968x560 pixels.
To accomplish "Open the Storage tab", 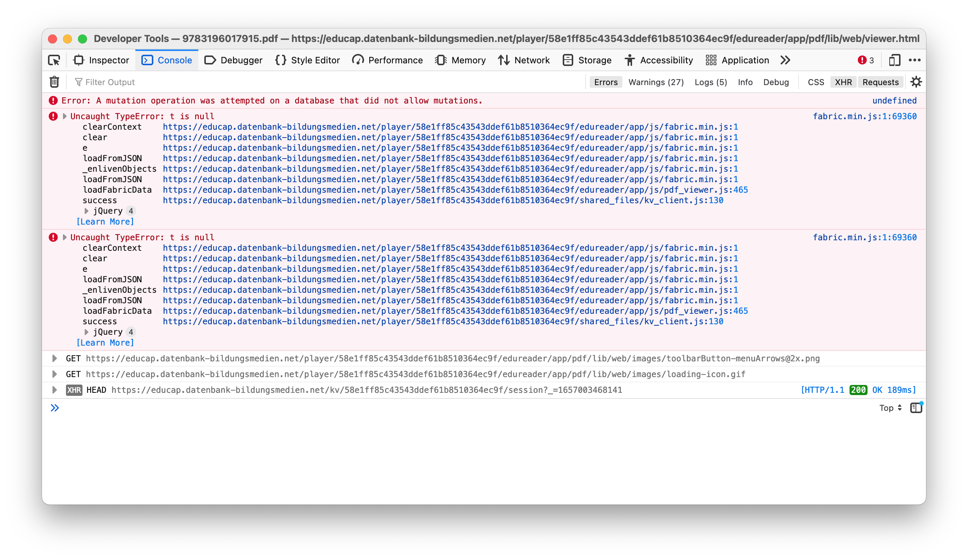I will click(x=587, y=60).
